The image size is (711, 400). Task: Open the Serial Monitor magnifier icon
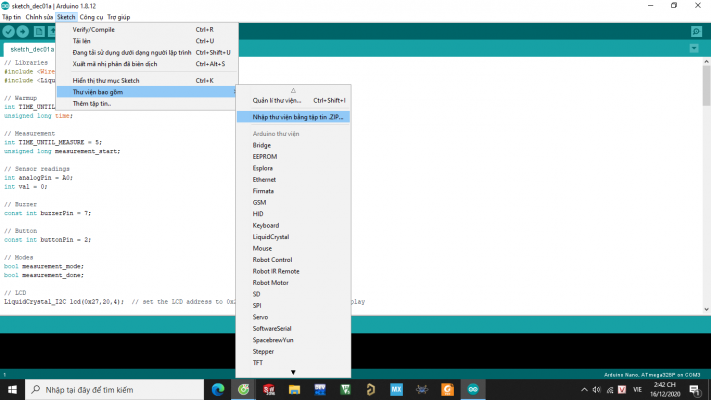(696, 31)
